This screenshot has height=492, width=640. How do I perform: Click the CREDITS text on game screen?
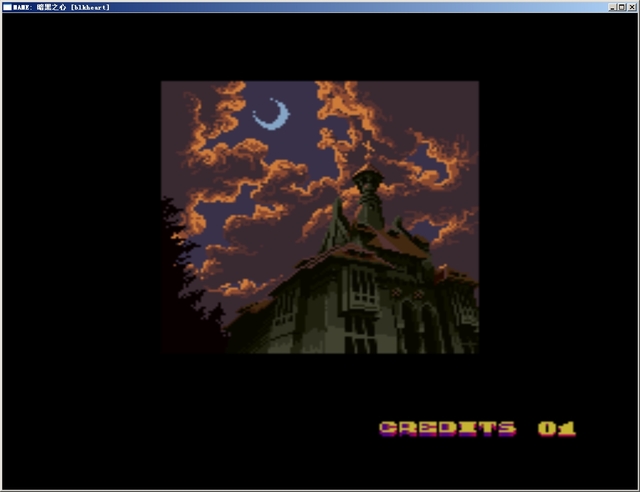tap(448, 429)
